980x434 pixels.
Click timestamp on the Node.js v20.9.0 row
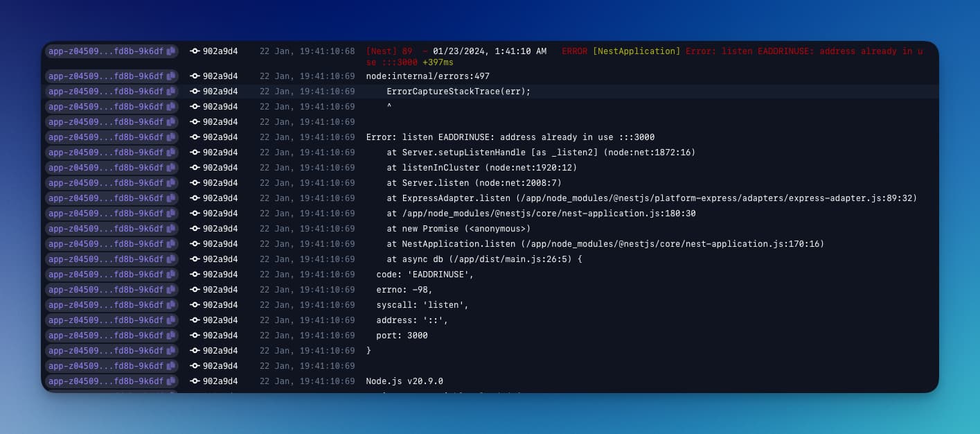coord(307,381)
